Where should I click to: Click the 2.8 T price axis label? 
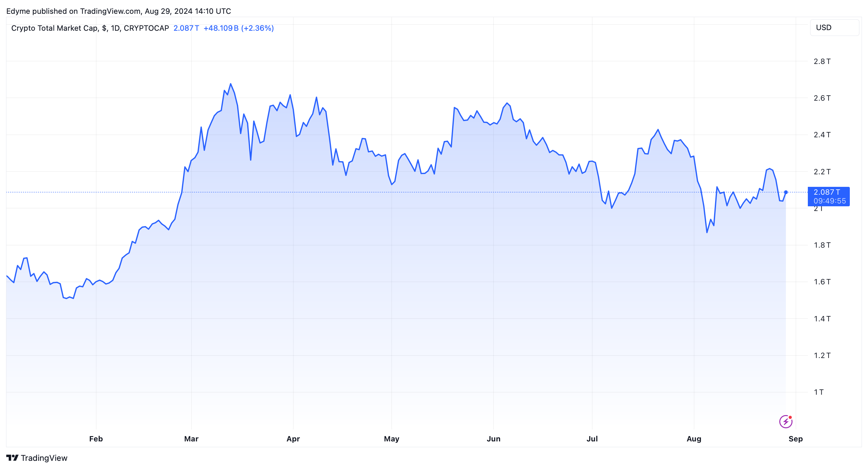point(822,61)
